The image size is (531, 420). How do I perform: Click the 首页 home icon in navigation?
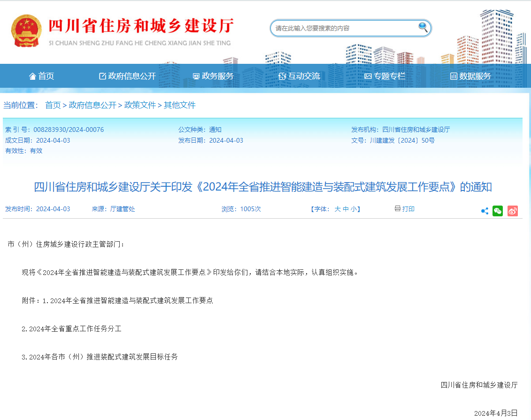[x=32, y=76]
